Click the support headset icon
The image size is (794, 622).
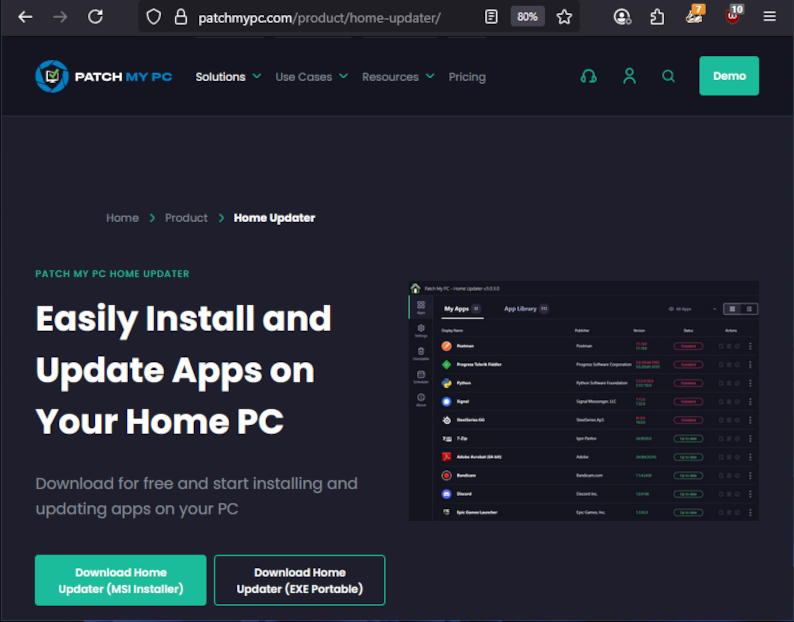pyautogui.click(x=588, y=76)
